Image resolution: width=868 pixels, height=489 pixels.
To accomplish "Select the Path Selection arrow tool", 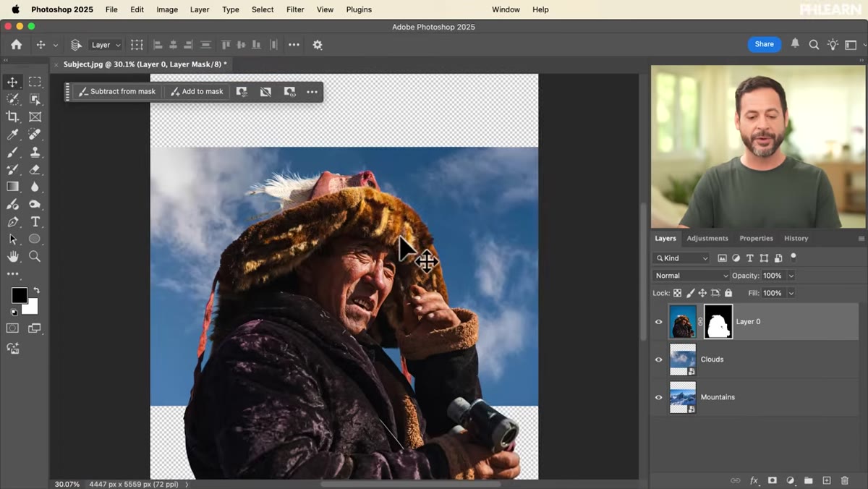I will click(12, 239).
